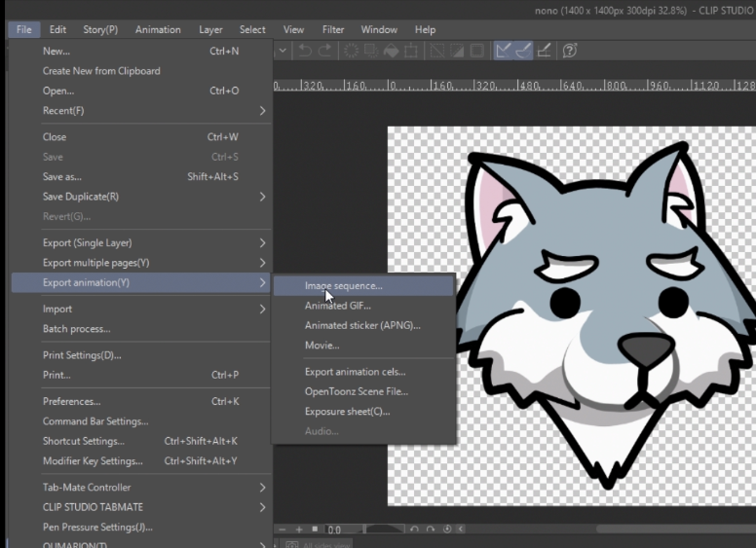
Task: Click the reset rotation icon below canvas
Action: tap(445, 530)
